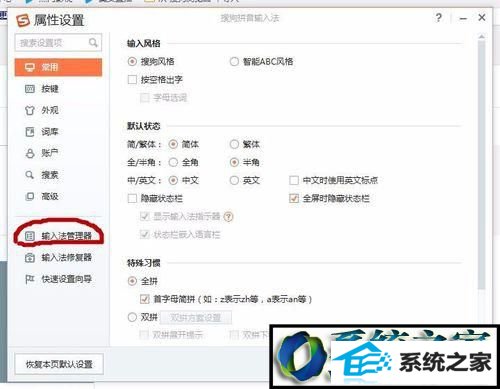The image size is (500, 389).
Task: Toggle the 双拼展开提示 checkbox
Action: click(144, 335)
